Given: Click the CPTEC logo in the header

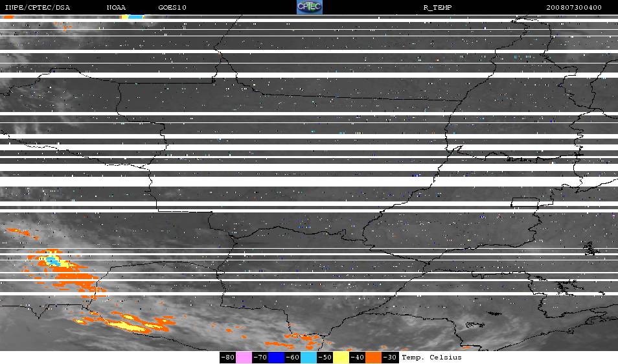Looking at the screenshot, I should [309, 7].
